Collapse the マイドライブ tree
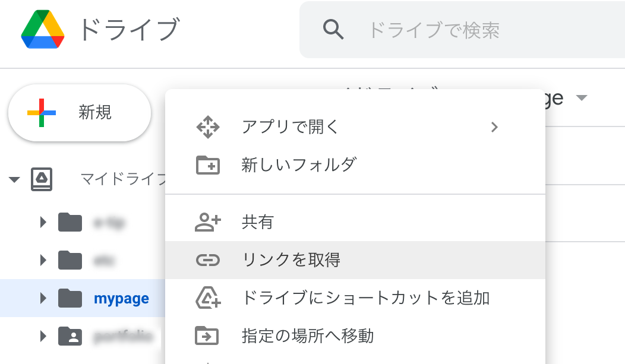The image size is (625, 364). [x=15, y=179]
